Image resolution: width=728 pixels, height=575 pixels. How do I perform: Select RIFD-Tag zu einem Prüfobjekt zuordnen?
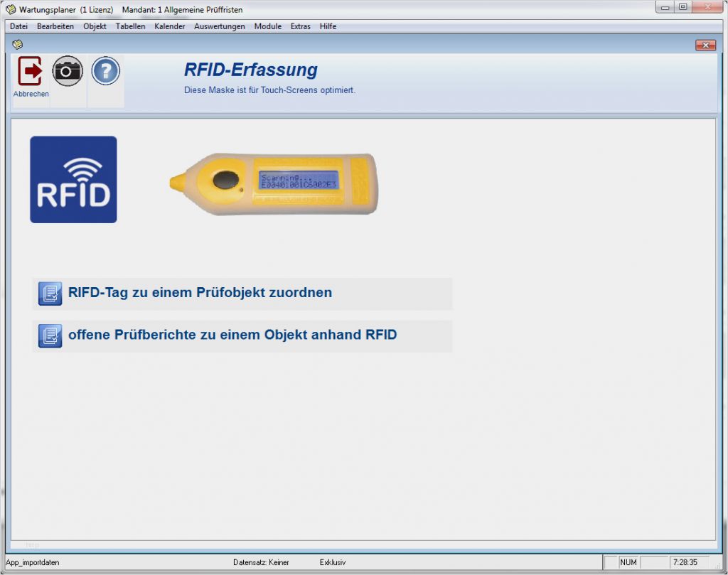point(200,293)
